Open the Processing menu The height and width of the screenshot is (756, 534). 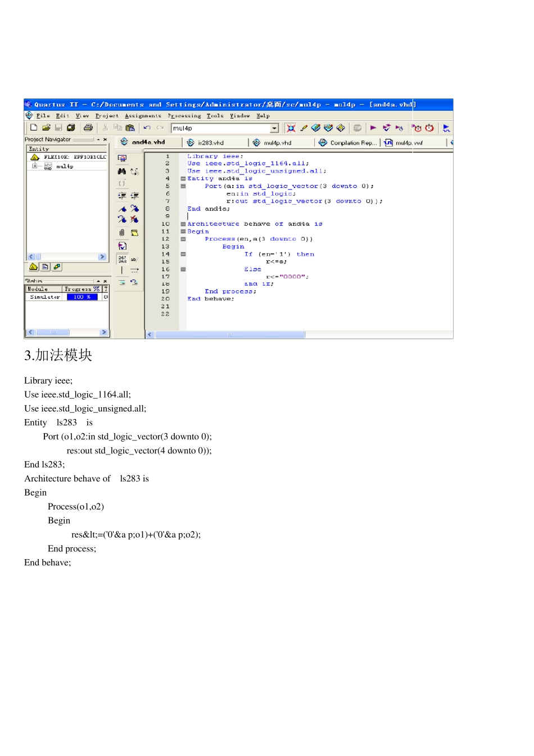(x=184, y=116)
